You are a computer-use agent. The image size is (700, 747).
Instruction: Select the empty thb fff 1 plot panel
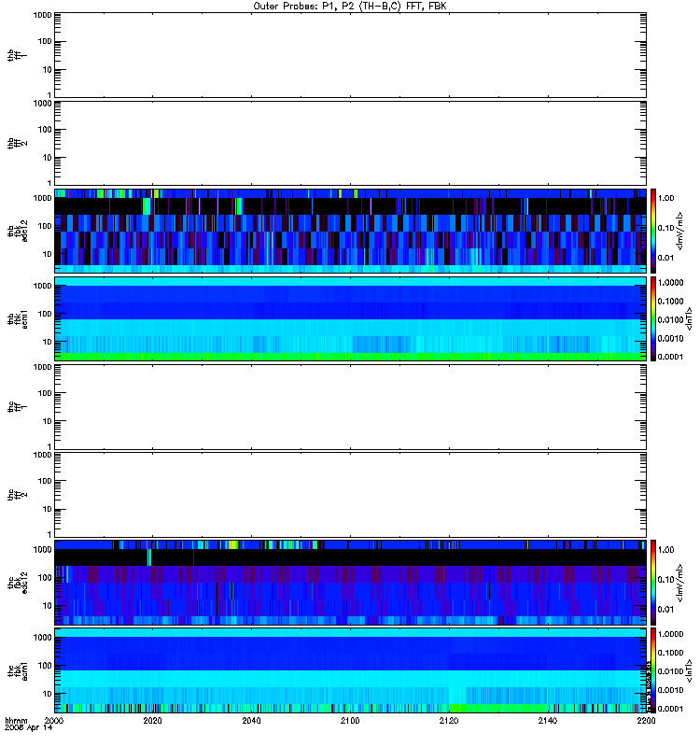point(351,55)
